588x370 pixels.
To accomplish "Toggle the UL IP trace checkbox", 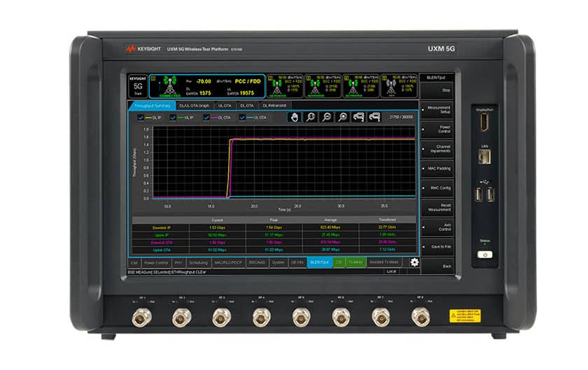I will click(x=173, y=117).
